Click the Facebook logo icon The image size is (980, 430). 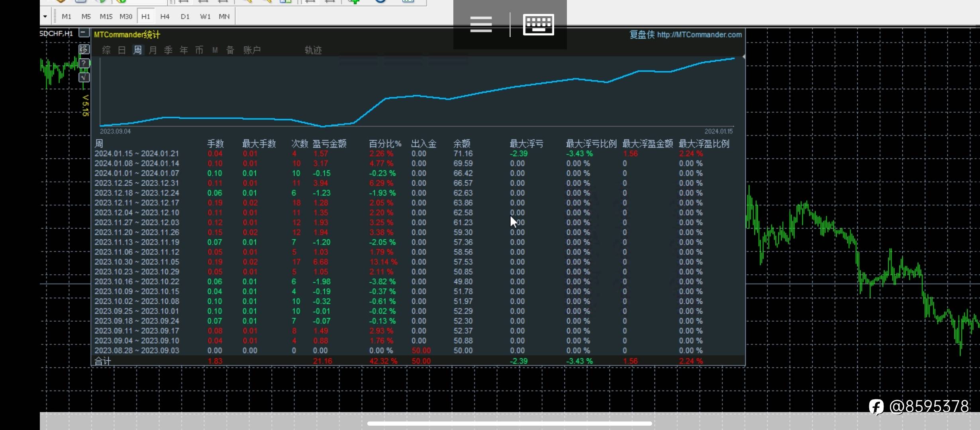tap(876, 407)
